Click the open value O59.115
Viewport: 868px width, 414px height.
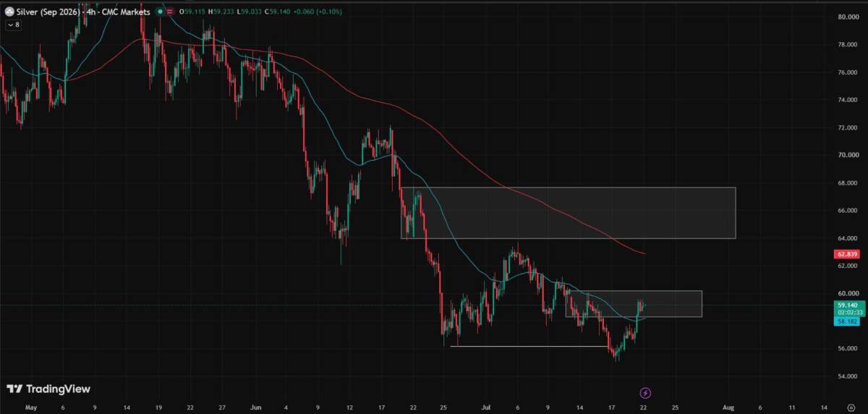click(x=192, y=12)
